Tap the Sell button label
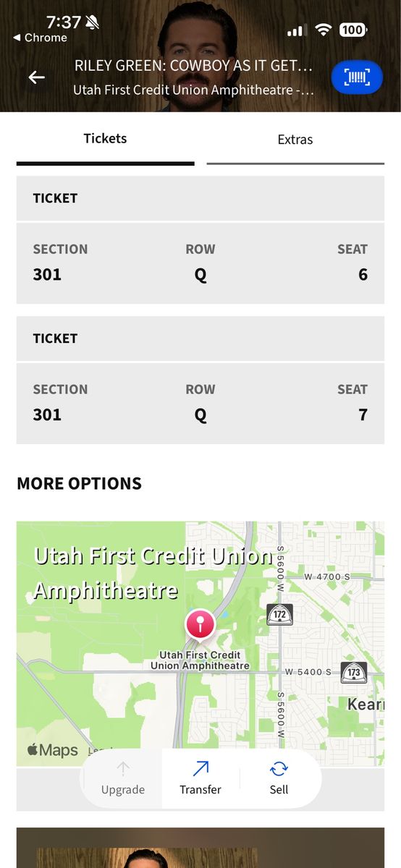This screenshot has height=868, width=401. pos(279,790)
